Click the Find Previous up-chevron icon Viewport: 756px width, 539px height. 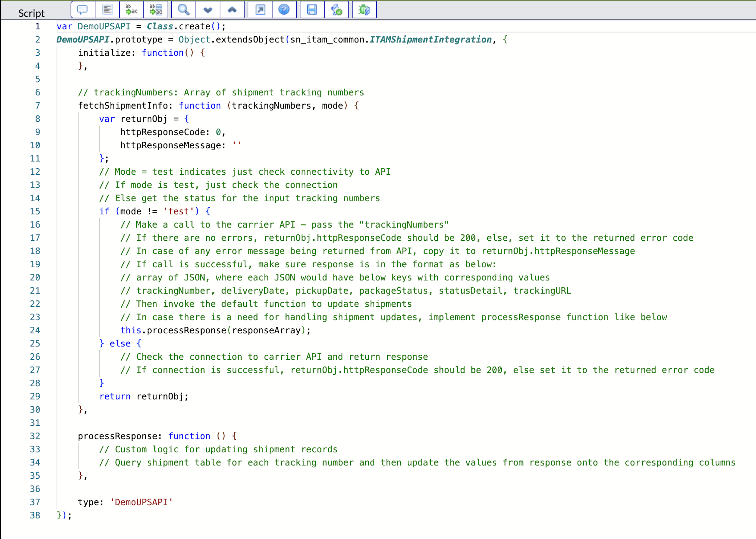(x=232, y=10)
